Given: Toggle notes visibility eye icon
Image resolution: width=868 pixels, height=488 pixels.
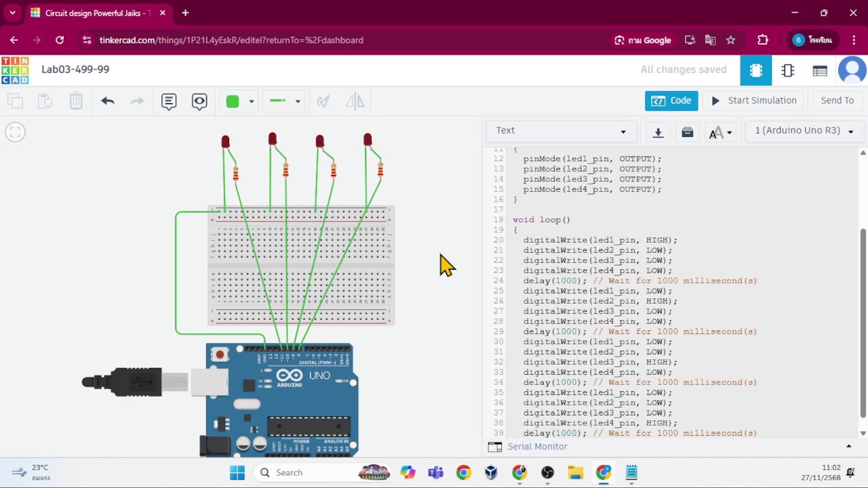Looking at the screenshot, I should click(x=199, y=102).
